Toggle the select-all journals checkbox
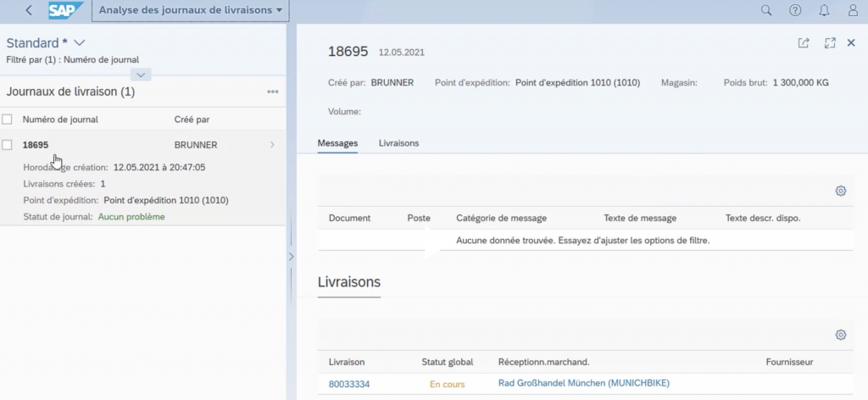Screen dimensions: 868x400 pyautogui.click(x=8, y=119)
